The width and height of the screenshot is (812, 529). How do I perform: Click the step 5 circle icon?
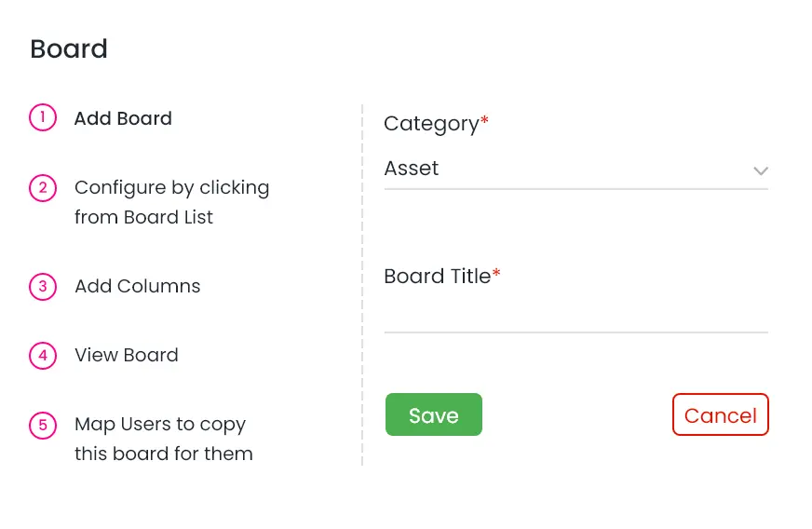[x=43, y=425]
